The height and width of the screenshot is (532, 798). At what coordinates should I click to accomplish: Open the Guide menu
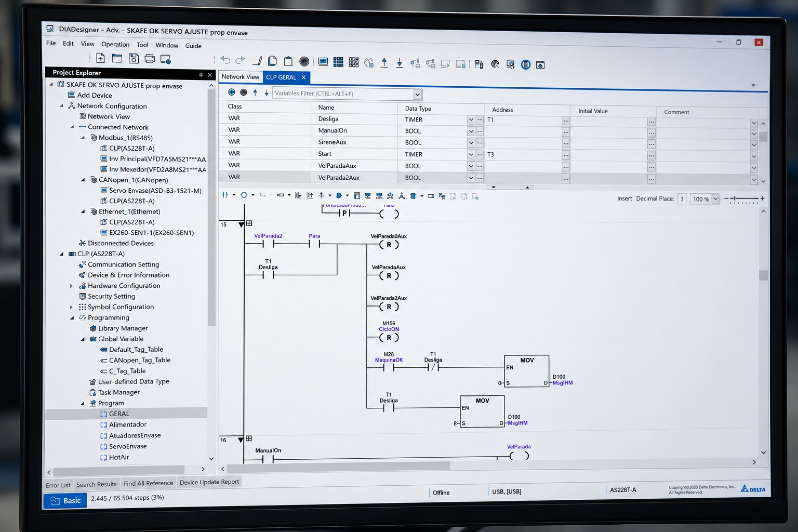(x=193, y=46)
